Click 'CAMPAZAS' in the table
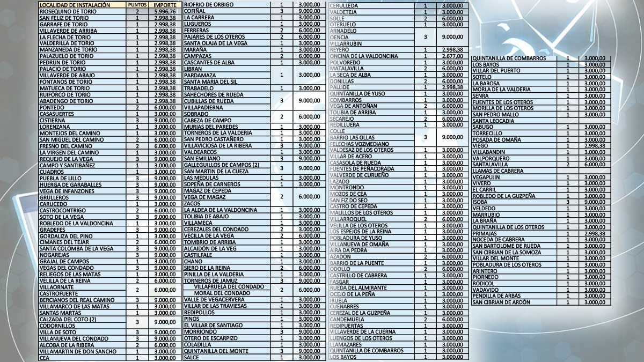 (x=197, y=56)
